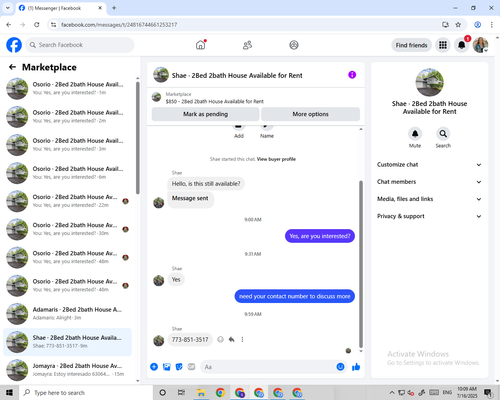The width and height of the screenshot is (500, 400).
Task: Open Jomayra conversation
Action: 67,370
